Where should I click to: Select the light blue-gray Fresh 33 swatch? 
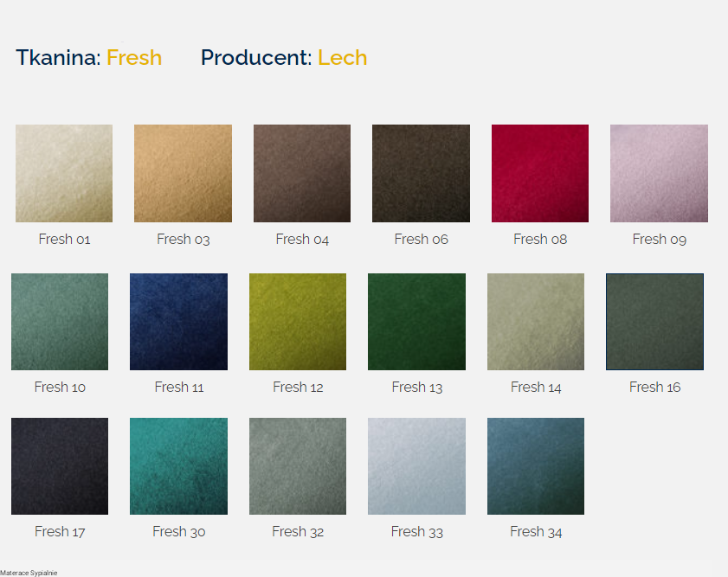click(417, 466)
